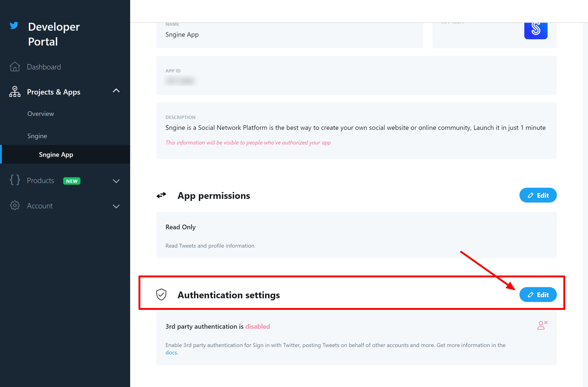Edit the App permissions
This screenshot has width=588, height=387.
coord(538,195)
